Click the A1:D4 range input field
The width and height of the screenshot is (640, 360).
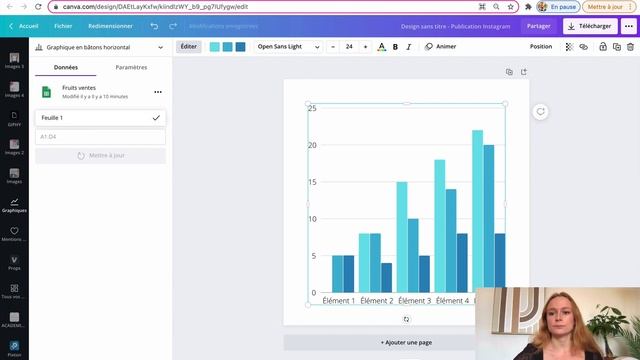pos(100,137)
